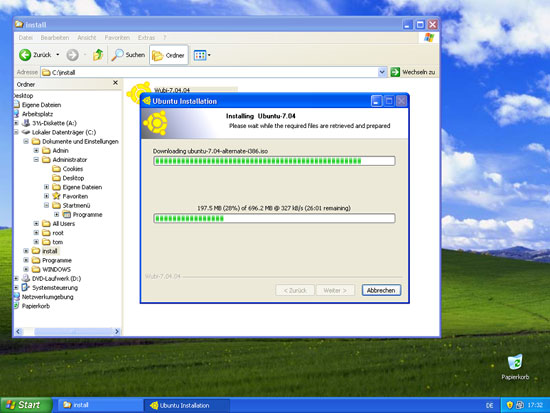The height and width of the screenshot is (413, 550).
Task: Open the Favoriten menu
Action: [x=117, y=38]
